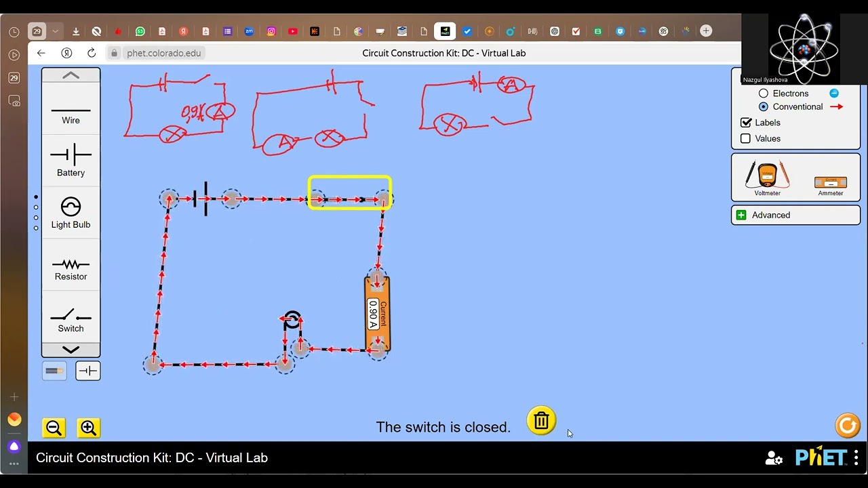Open a new browser tab with plus
This screenshot has height=488, width=868.
706,31
